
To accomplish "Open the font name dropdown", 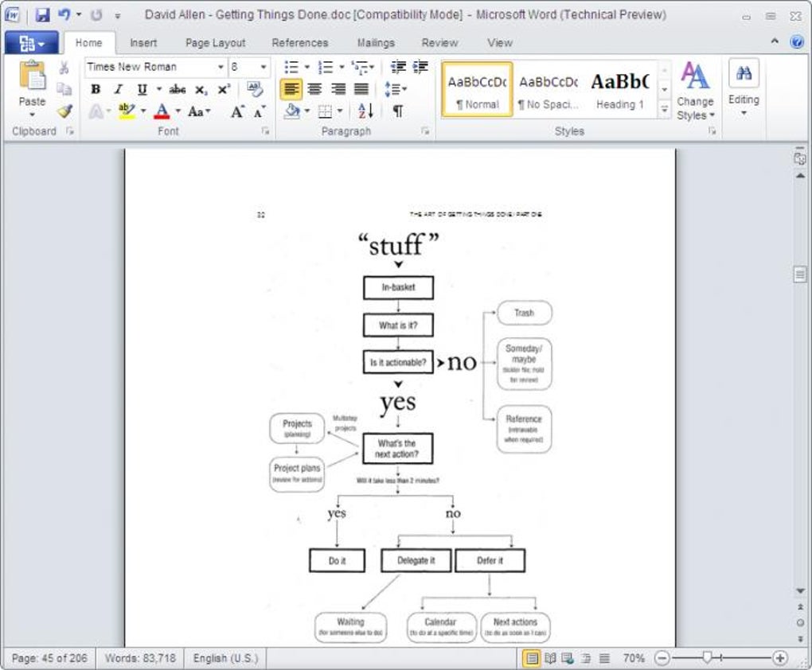I will click(x=221, y=67).
